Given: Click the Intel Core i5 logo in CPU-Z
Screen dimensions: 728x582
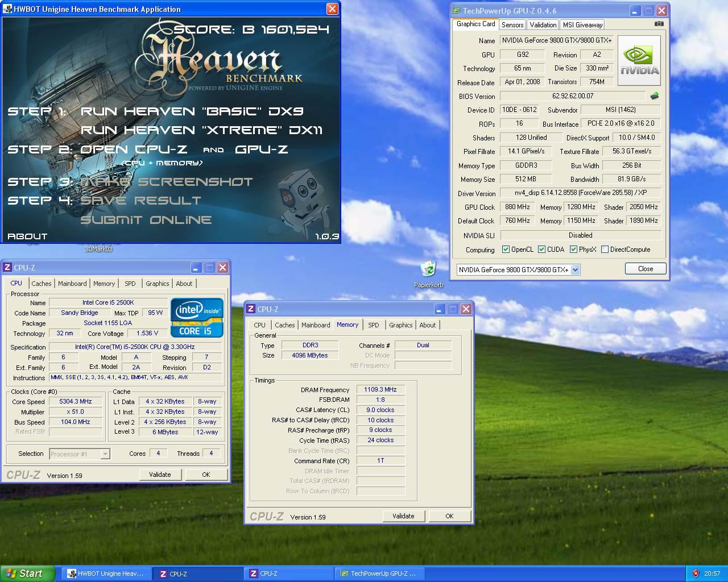Looking at the screenshot, I should [197, 317].
